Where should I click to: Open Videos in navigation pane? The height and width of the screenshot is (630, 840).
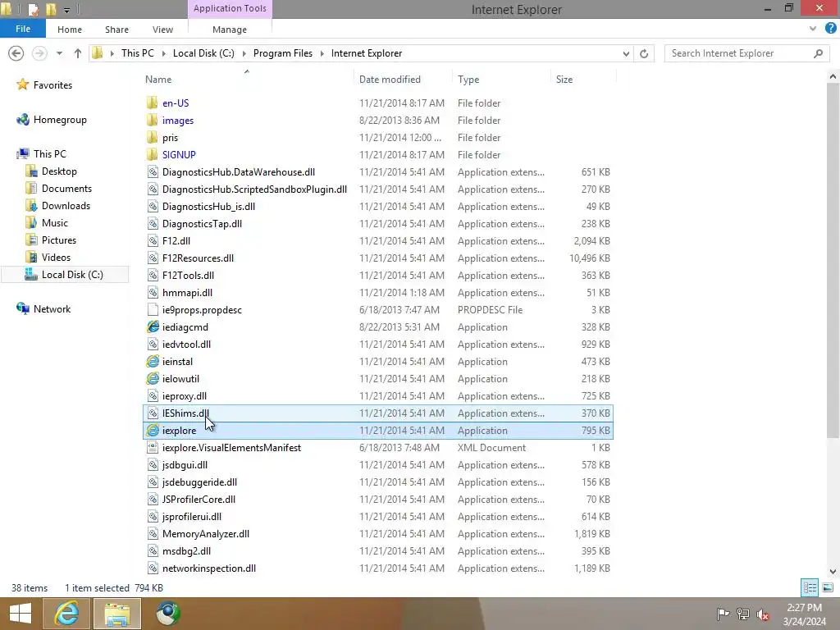click(56, 257)
